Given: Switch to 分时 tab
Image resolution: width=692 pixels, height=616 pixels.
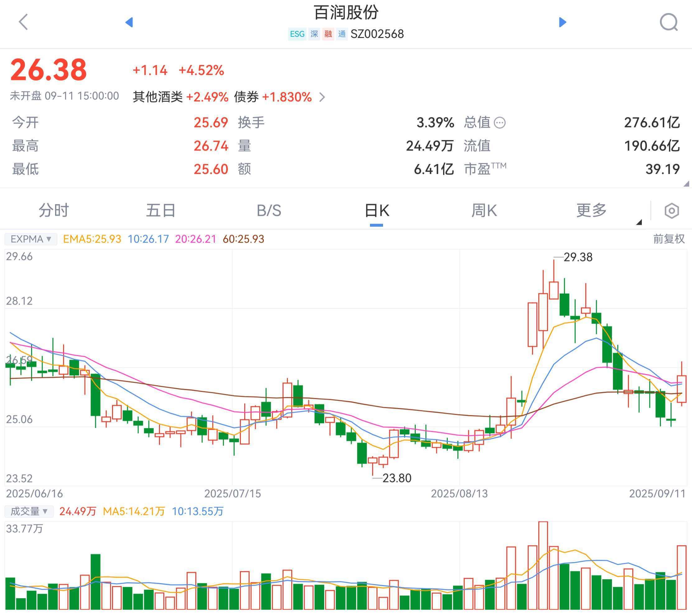Looking at the screenshot, I should click(x=54, y=210).
